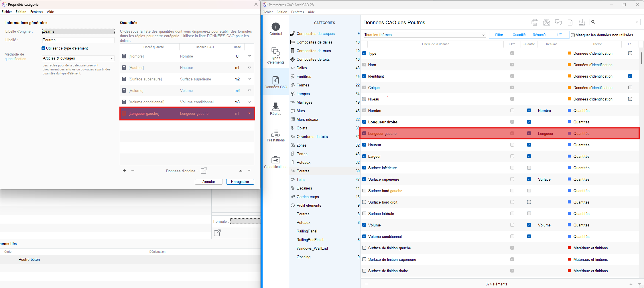Go to Règles sidebar section
This screenshot has height=288, width=644.
tap(275, 109)
